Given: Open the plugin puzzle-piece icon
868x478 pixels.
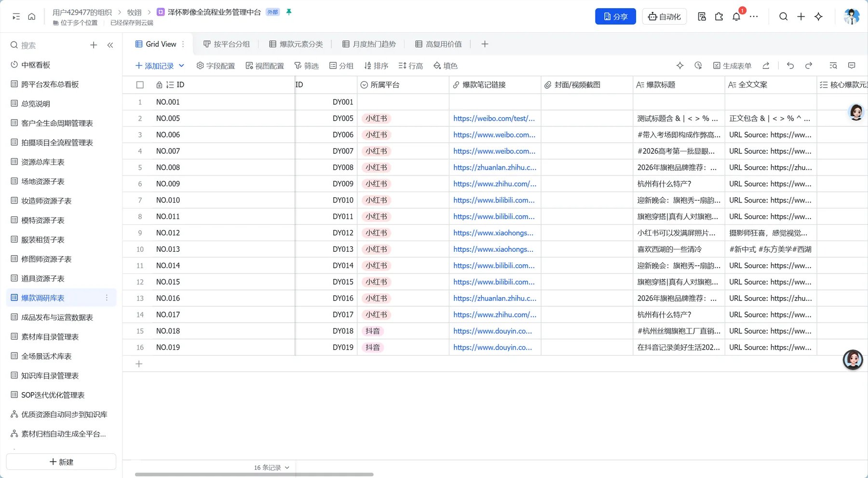Looking at the screenshot, I should click(719, 16).
